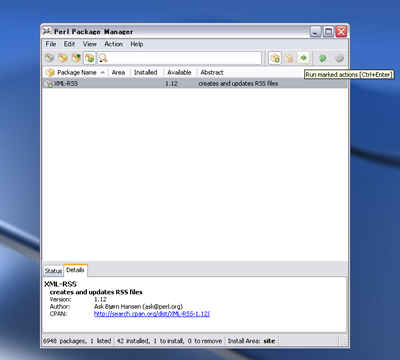
Task: Run marked actions green arrow
Action: click(303, 58)
